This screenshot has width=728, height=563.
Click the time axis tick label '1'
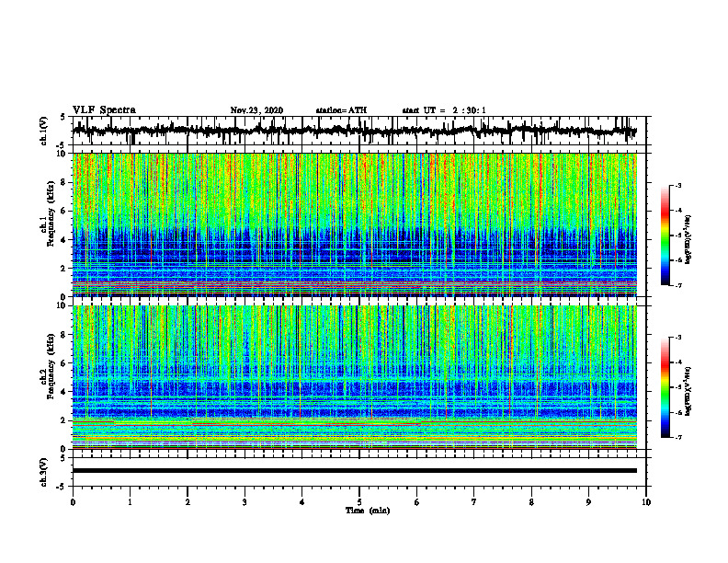tap(130, 502)
